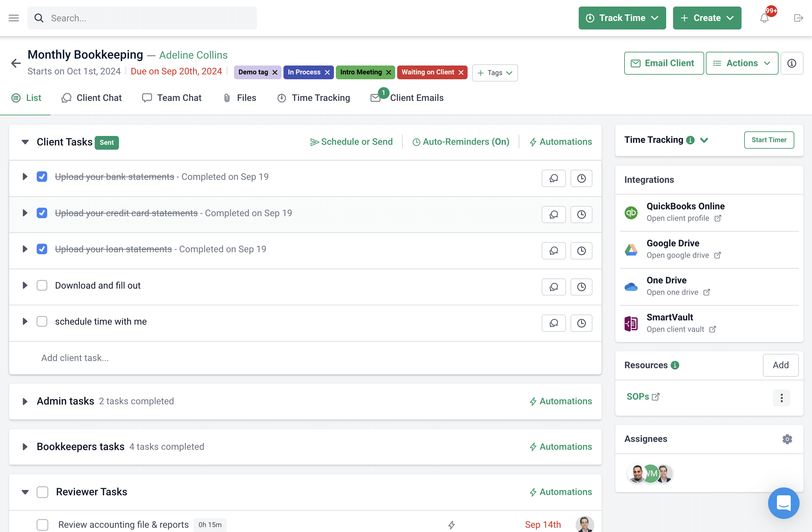Open chat for schedule time with me
812x532 pixels.
pyautogui.click(x=553, y=323)
